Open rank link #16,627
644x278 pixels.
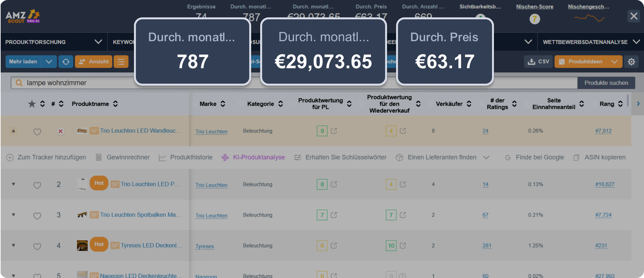pos(605,184)
